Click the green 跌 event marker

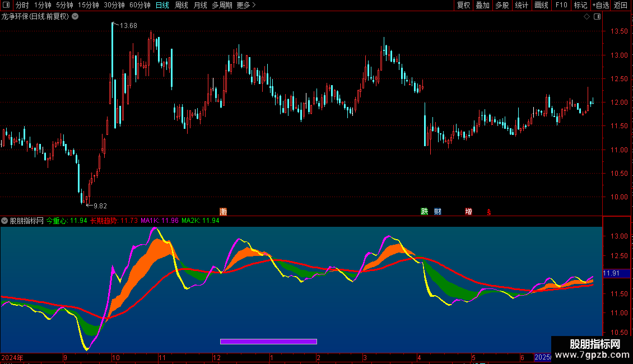click(x=424, y=212)
